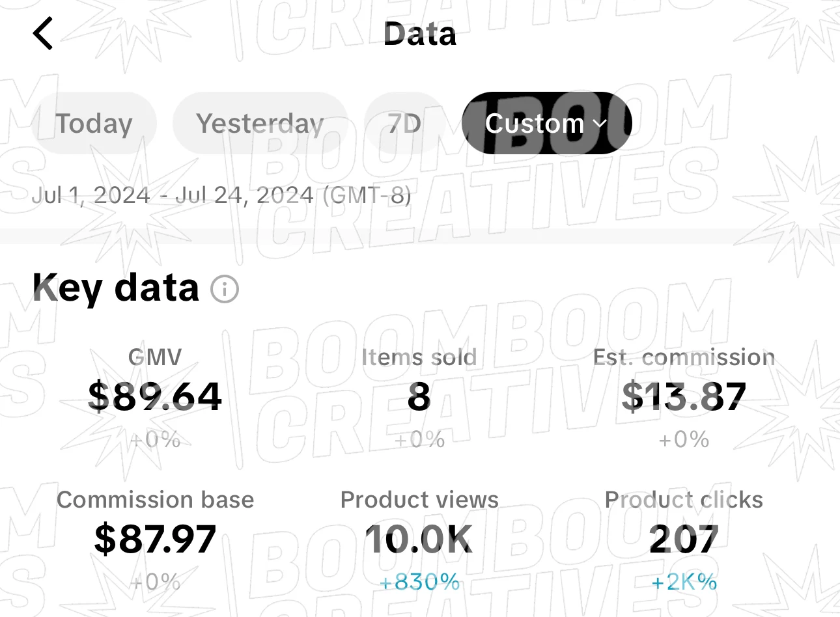Tap the Est. commission +0% change label

point(684,439)
